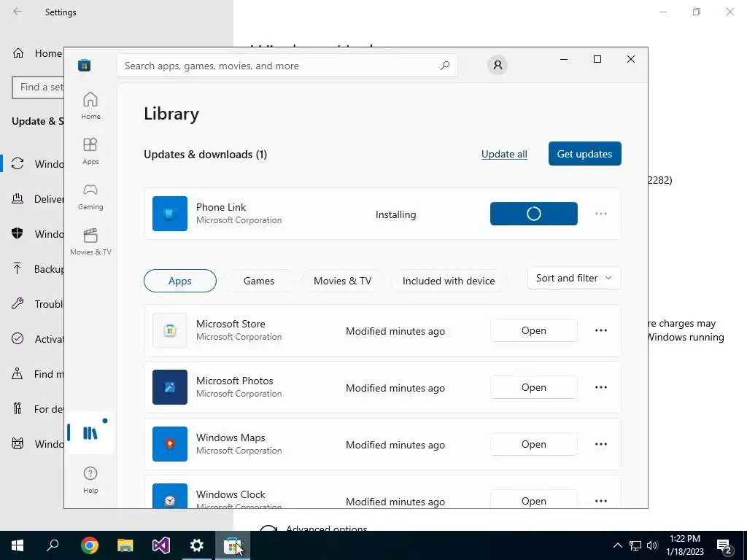This screenshot has height=560, width=747.
Task: Select Windows Insider Program in Settings sidebar
Action: pyautogui.click(x=37, y=444)
